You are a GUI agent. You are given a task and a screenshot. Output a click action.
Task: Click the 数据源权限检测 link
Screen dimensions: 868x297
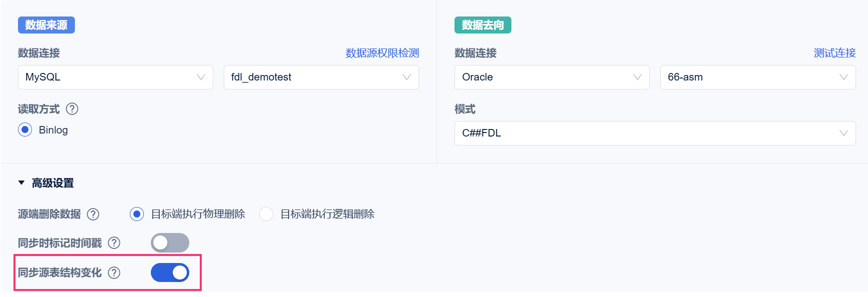(382, 53)
